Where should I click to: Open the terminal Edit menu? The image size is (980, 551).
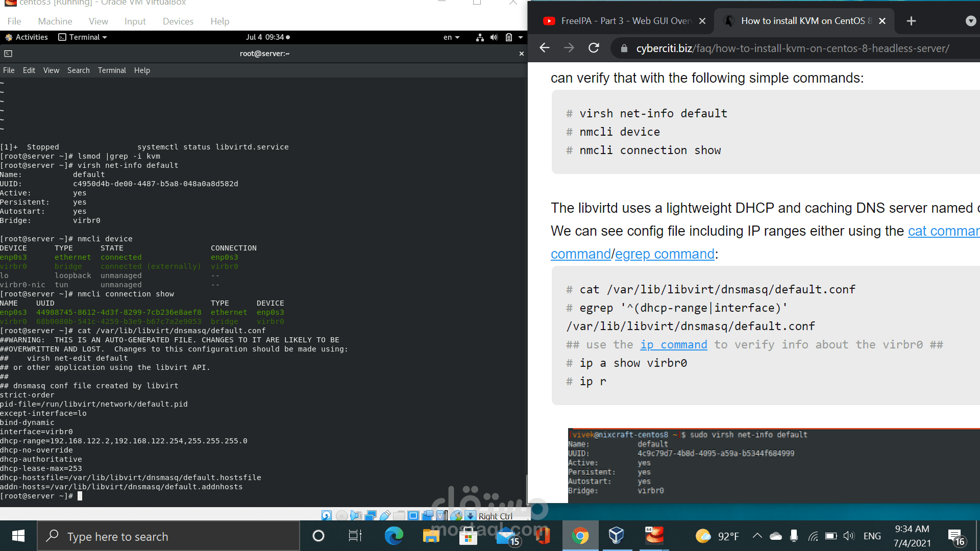tap(29, 70)
